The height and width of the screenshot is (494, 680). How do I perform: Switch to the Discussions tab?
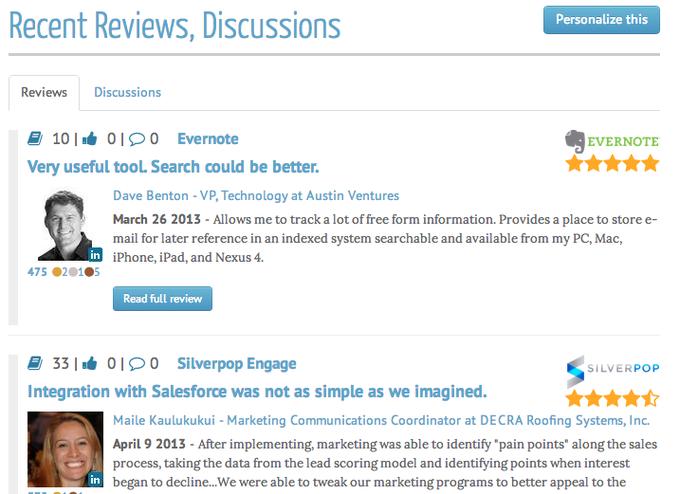pos(128,92)
